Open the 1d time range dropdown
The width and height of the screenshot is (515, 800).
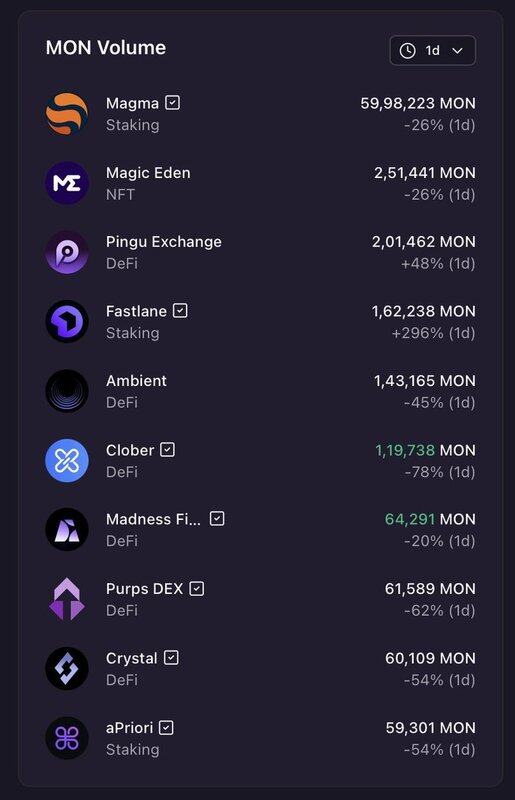click(x=433, y=51)
